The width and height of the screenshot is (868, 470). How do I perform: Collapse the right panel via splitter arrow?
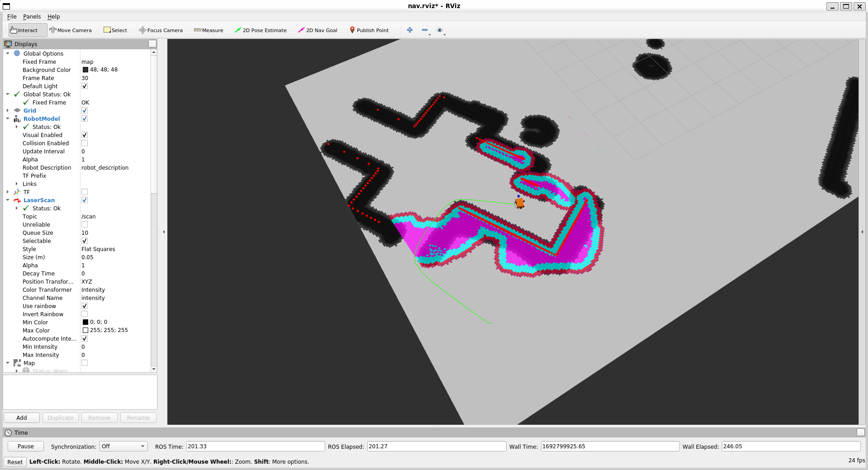(862, 232)
